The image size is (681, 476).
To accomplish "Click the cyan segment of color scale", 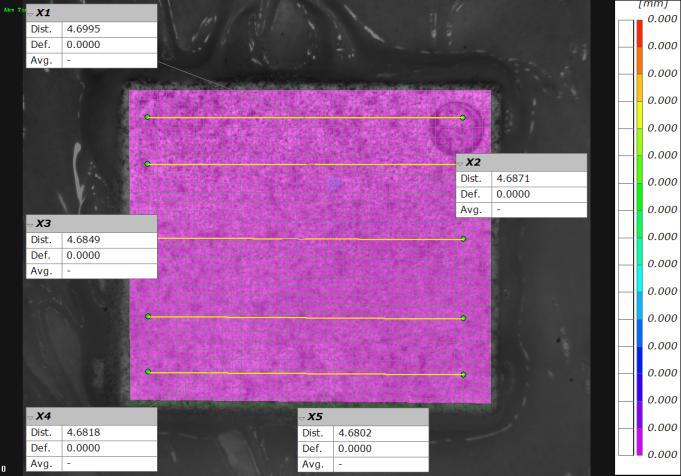I will pos(638,277).
